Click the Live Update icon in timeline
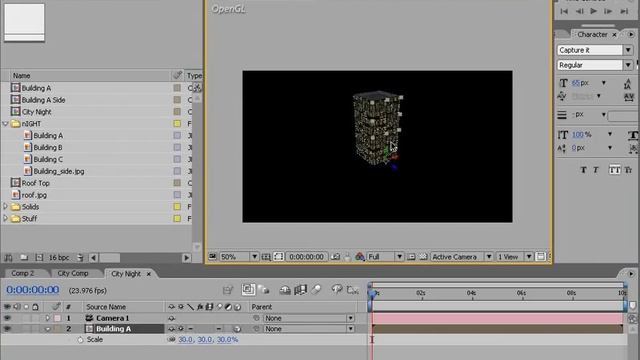 (x=248, y=289)
